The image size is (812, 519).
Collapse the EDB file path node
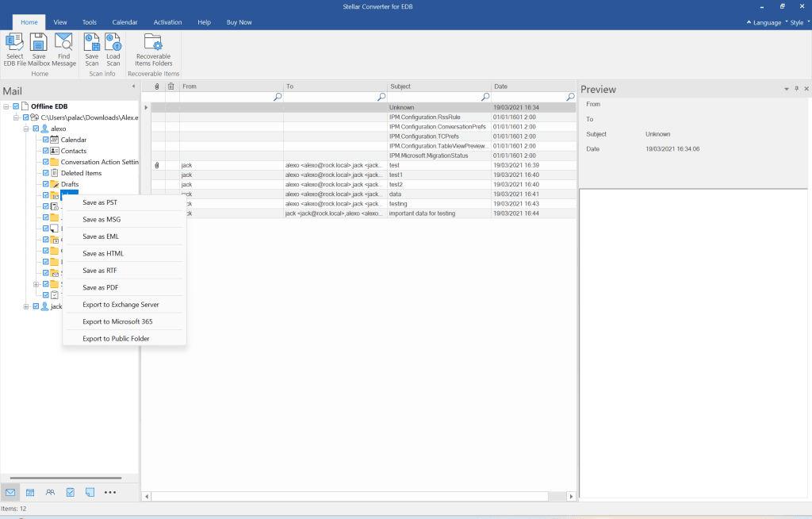16,117
